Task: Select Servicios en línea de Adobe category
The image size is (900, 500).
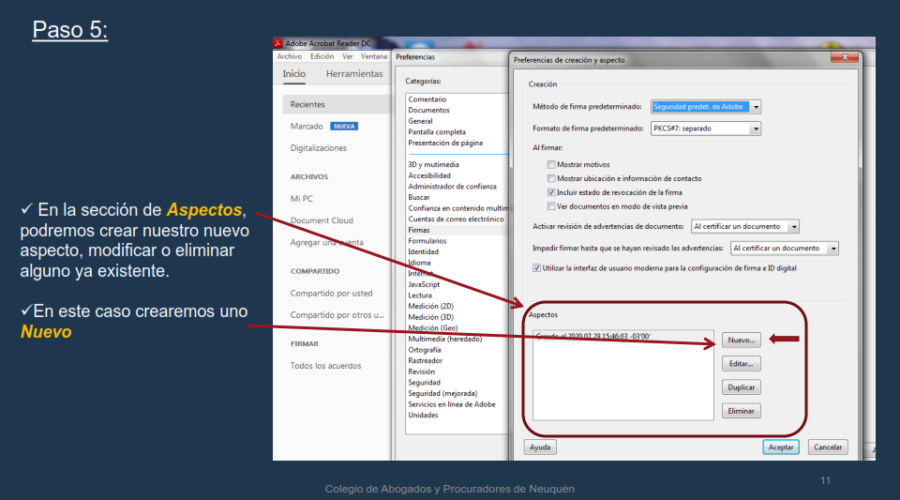Action: 452,405
